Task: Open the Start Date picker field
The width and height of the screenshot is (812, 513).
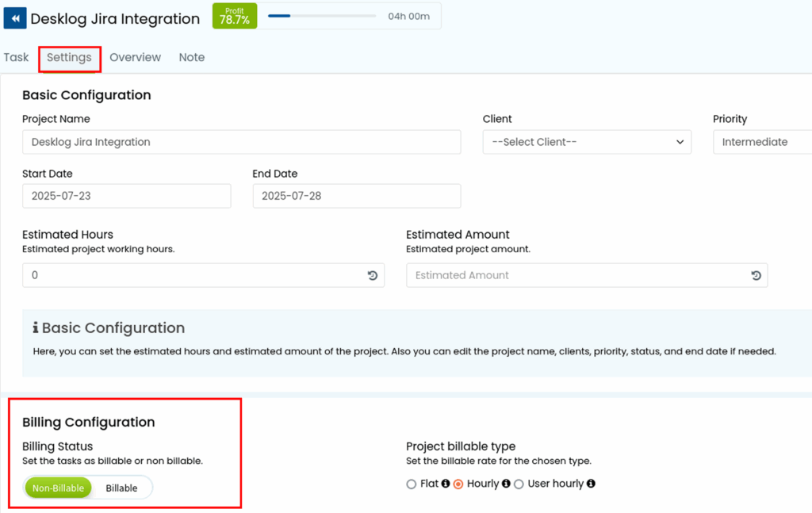Action: (127, 196)
